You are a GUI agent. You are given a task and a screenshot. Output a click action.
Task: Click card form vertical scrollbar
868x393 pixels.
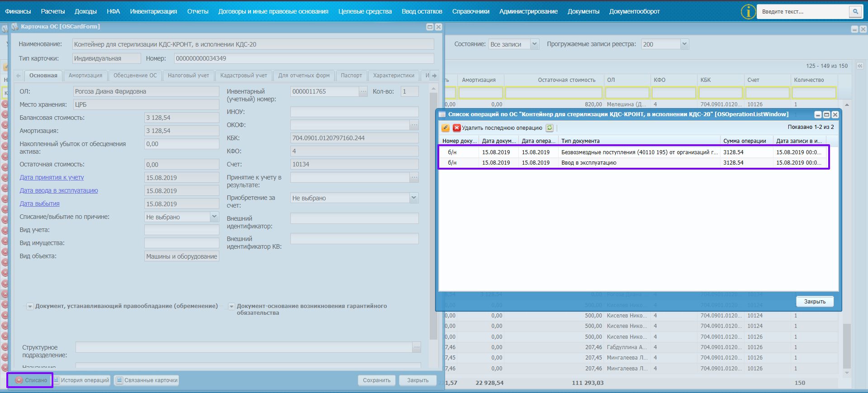click(x=433, y=216)
